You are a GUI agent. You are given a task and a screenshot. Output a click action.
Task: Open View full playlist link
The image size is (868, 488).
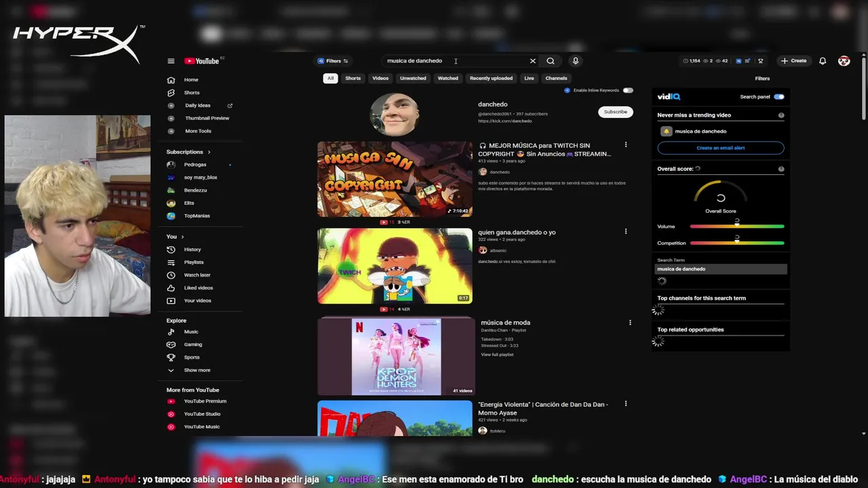[497, 354]
